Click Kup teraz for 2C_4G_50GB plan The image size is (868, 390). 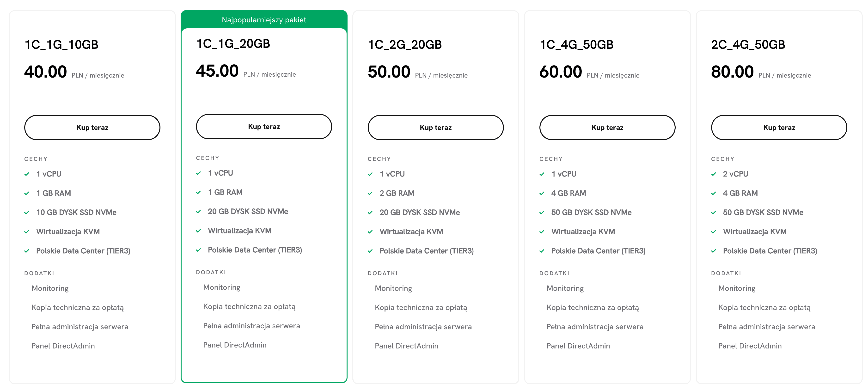pyautogui.click(x=779, y=128)
